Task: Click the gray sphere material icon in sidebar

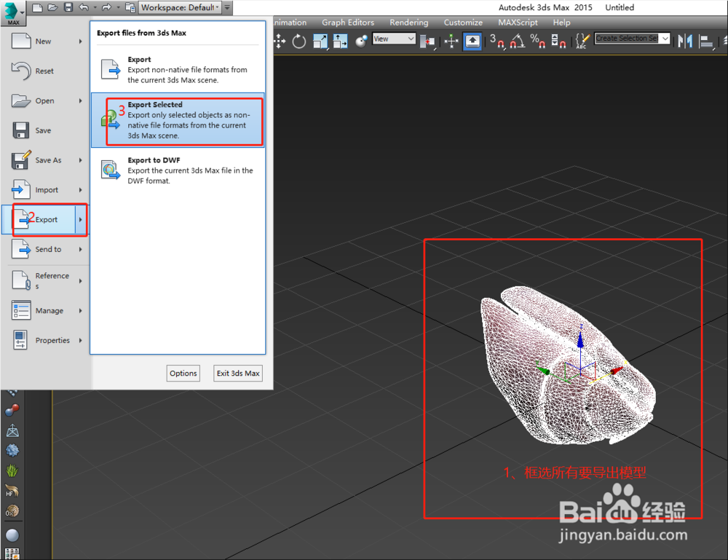Action: tap(12, 535)
